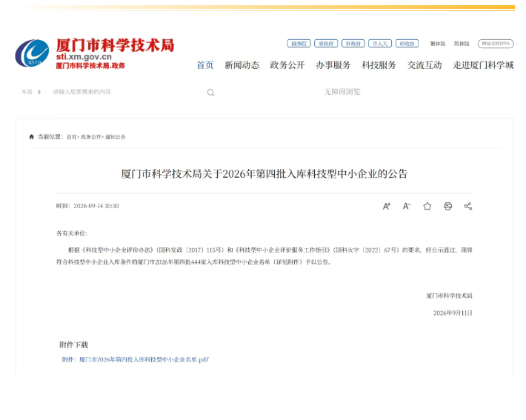Click the home icon in breadcrumb
The width and height of the screenshot is (526, 420).
(32, 137)
